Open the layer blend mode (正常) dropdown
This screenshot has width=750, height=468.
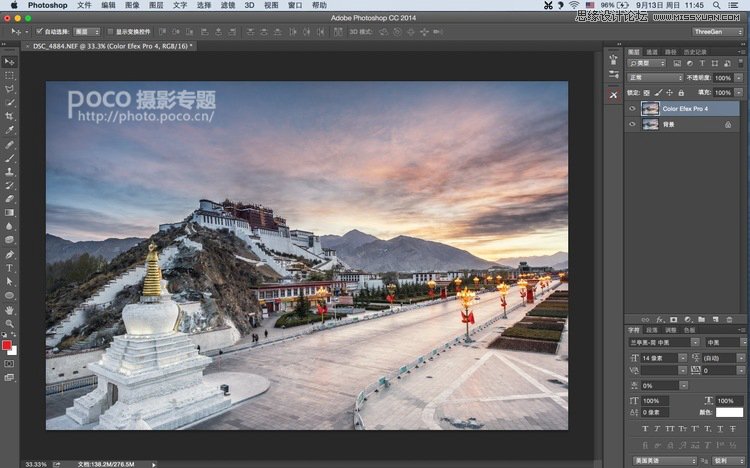(655, 78)
